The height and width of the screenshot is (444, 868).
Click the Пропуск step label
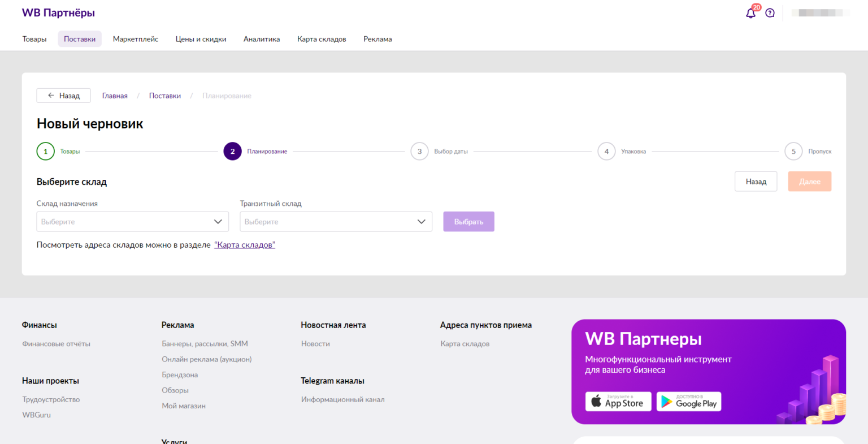pyautogui.click(x=820, y=152)
